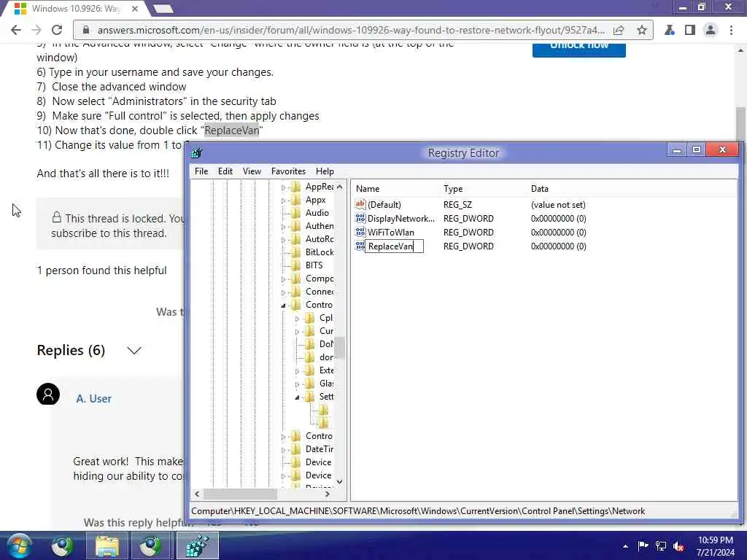This screenshot has width=747, height=560.
Task: Open the Chrome three-dot menu
Action: (x=731, y=30)
